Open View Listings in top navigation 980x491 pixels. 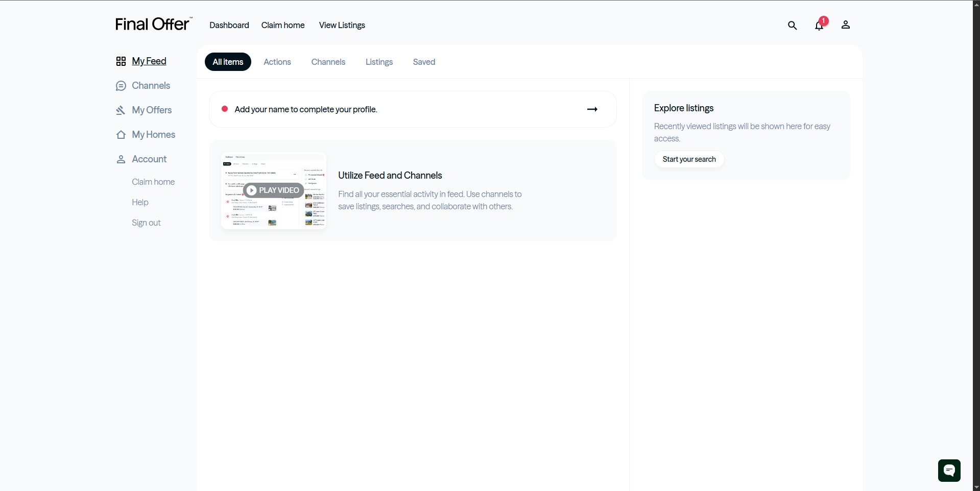(342, 25)
